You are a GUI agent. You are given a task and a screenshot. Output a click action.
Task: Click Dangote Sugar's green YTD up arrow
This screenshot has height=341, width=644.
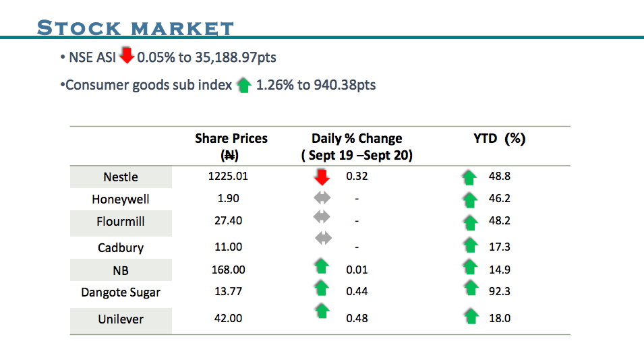[x=470, y=289]
